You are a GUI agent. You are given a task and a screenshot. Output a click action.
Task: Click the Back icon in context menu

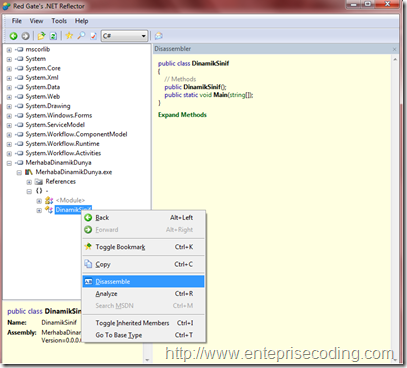(88, 218)
